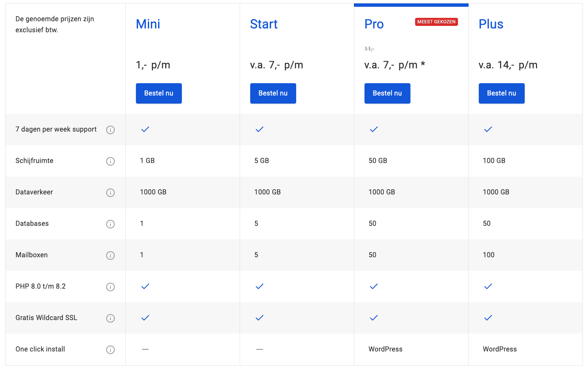Viewport: 588px width, 371px height.
Task: Click the info icon beside Databases
Action: click(110, 224)
